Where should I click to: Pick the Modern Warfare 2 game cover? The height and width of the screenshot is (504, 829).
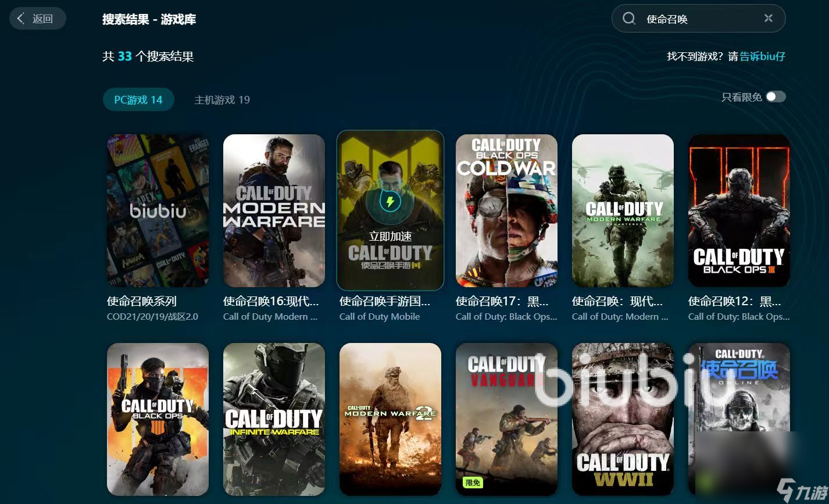tap(390, 419)
